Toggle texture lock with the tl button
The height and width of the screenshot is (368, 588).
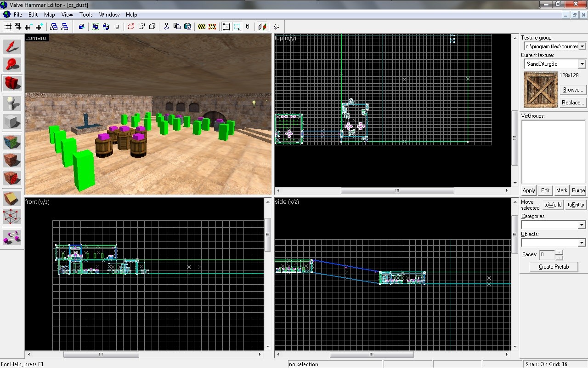(x=248, y=26)
